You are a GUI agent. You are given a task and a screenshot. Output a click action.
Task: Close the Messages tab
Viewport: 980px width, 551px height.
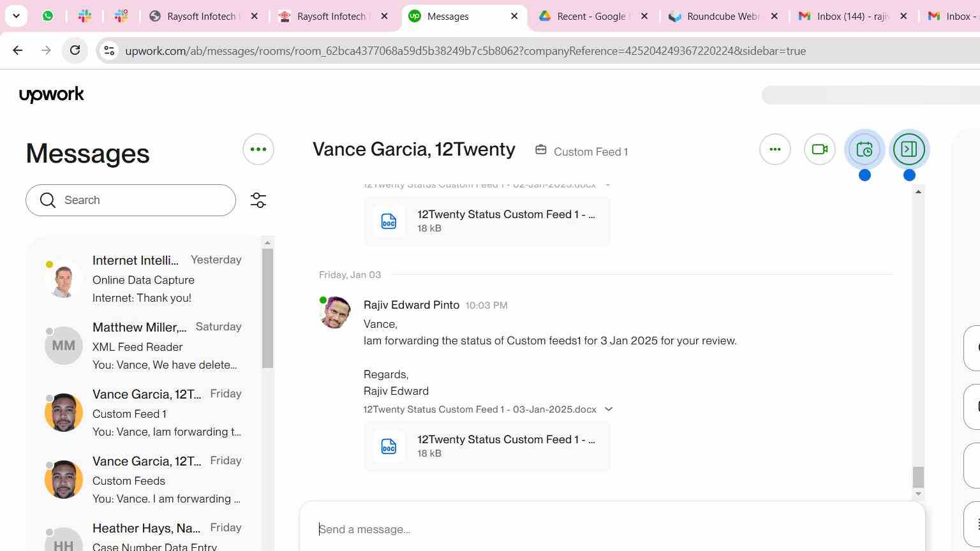pyautogui.click(x=514, y=16)
